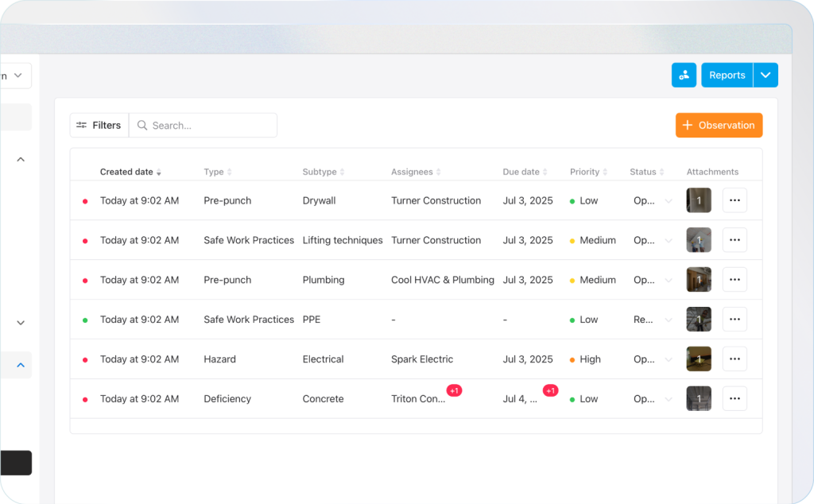Open the Filters button
Image resolution: width=814 pixels, height=504 pixels.
[x=99, y=125]
